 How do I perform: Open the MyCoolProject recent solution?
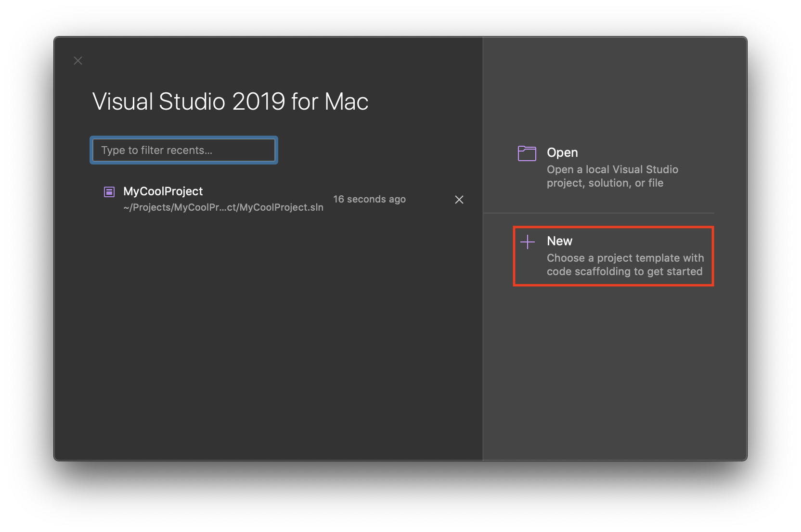(163, 191)
